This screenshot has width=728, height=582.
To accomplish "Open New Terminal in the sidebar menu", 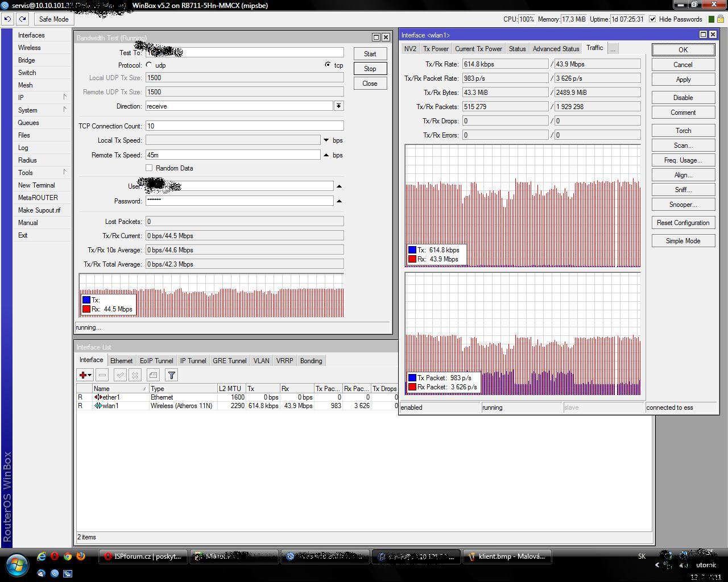I will (36, 185).
